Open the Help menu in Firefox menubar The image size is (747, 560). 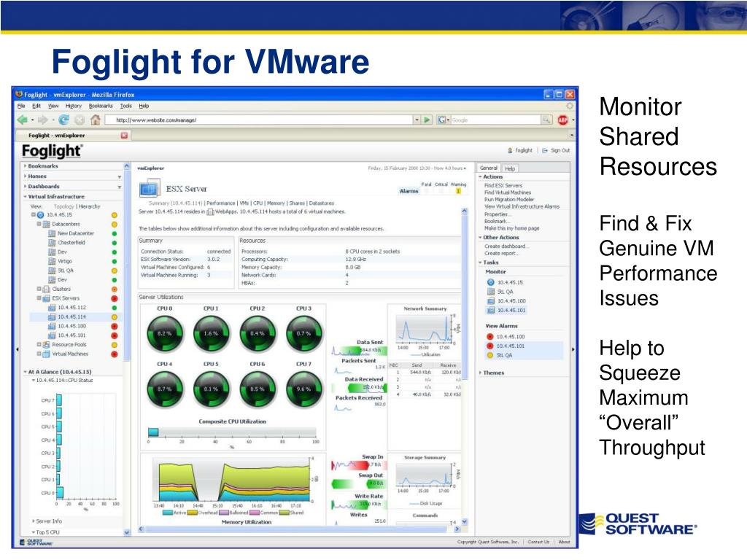[x=144, y=106]
